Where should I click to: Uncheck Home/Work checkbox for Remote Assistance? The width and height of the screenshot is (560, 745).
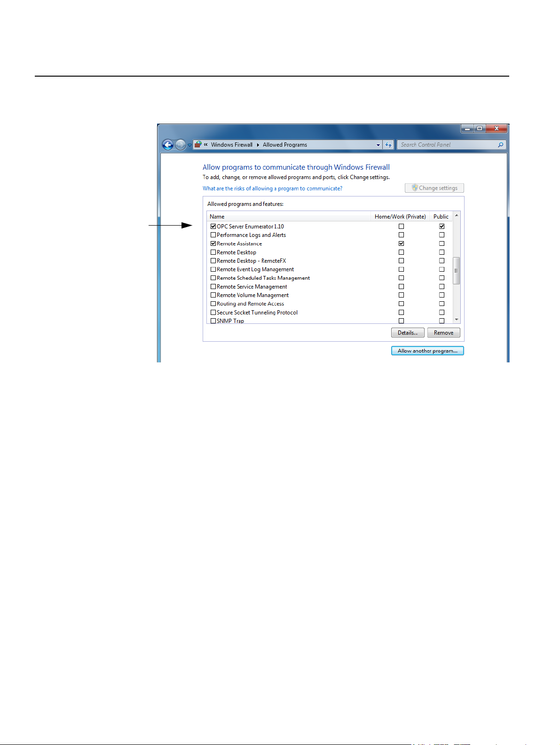click(x=401, y=243)
